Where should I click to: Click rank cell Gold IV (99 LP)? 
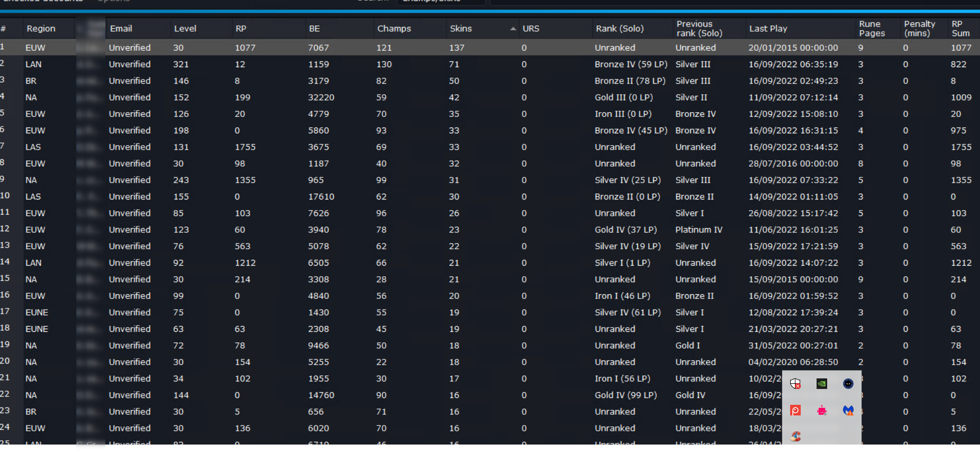(625, 395)
